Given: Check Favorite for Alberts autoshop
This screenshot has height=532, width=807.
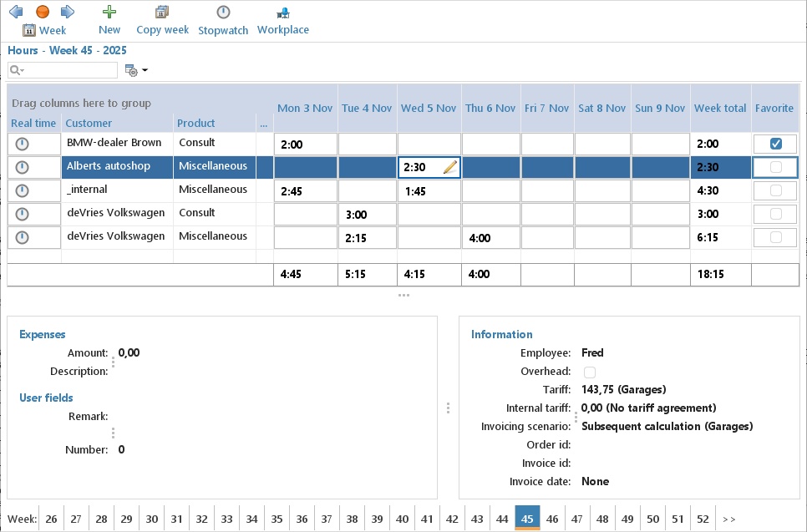Looking at the screenshot, I should pyautogui.click(x=775, y=167).
